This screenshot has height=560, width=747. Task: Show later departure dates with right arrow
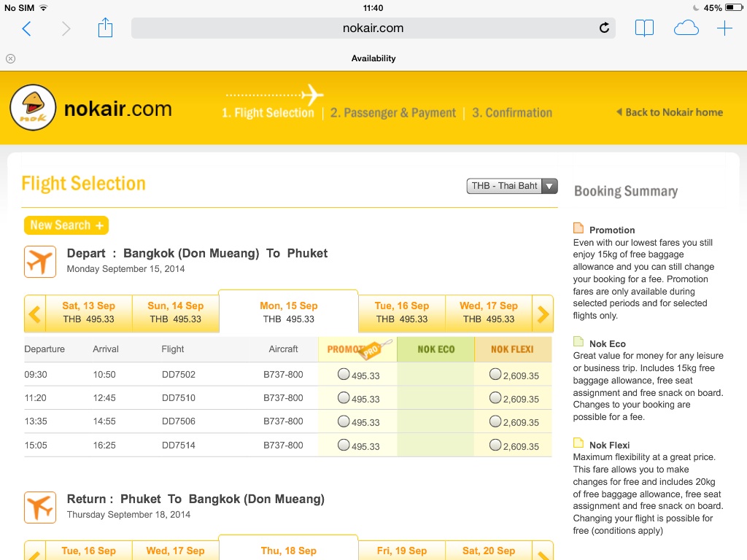tap(543, 314)
